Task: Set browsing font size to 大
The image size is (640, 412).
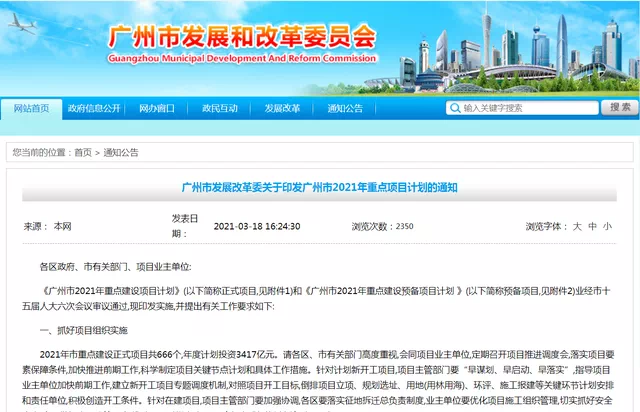Action: (577, 226)
